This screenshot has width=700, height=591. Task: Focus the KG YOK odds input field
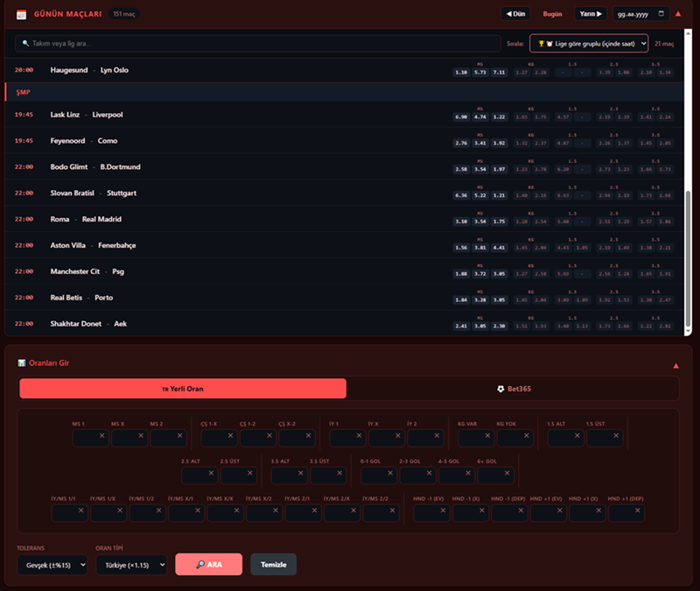[515, 438]
